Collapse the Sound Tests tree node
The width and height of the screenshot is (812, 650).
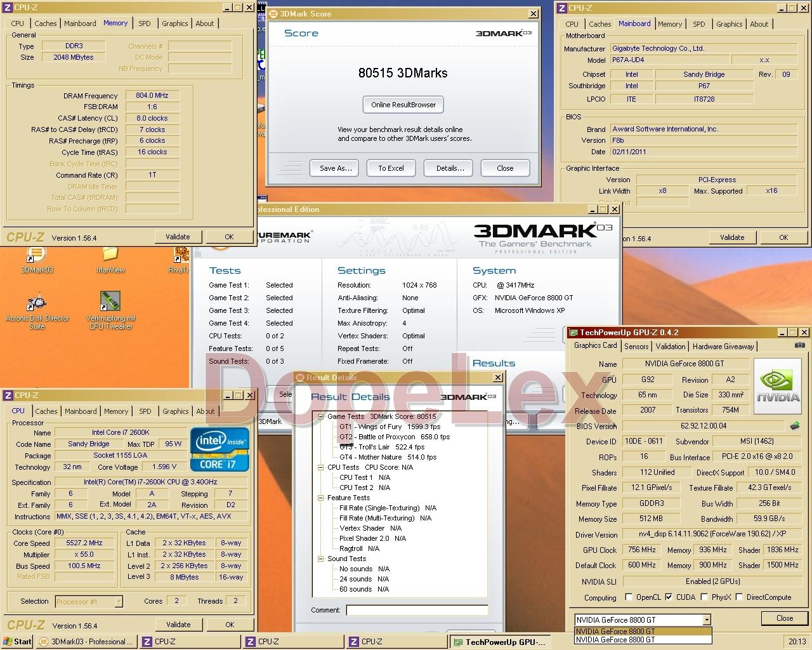[x=321, y=559]
